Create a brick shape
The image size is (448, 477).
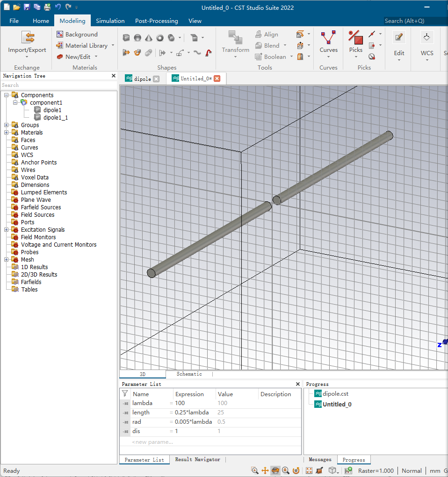126,38
